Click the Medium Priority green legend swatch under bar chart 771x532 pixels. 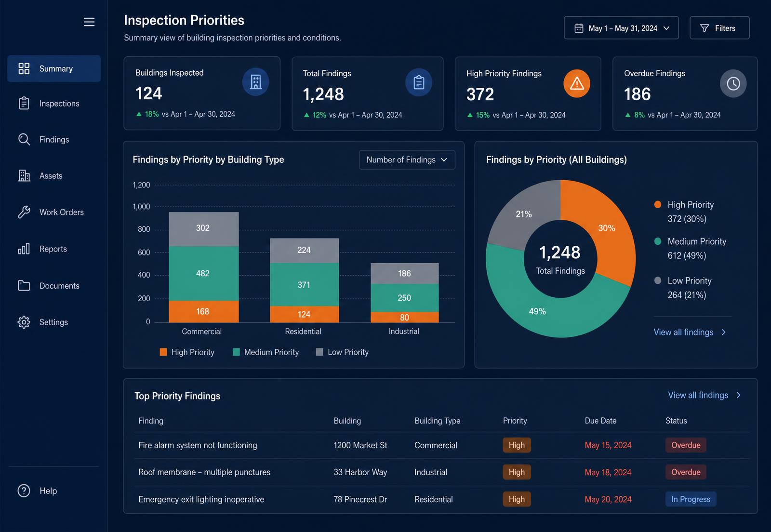[x=236, y=352]
